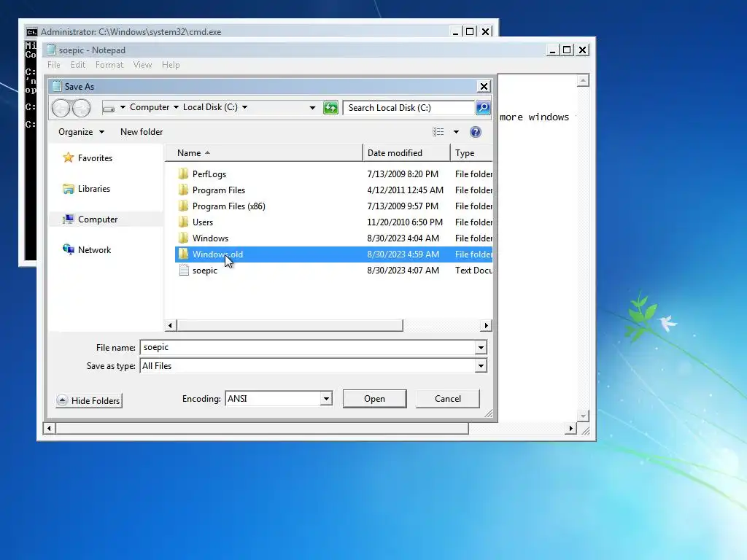Select the soepic text document icon
Screen dimensions: 747x560
point(184,271)
